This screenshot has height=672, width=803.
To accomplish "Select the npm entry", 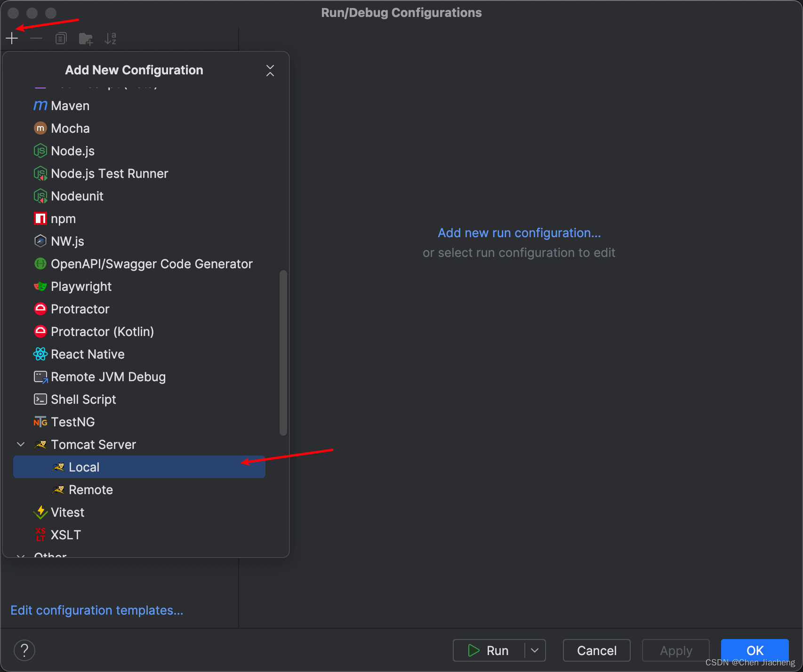I will click(139, 219).
